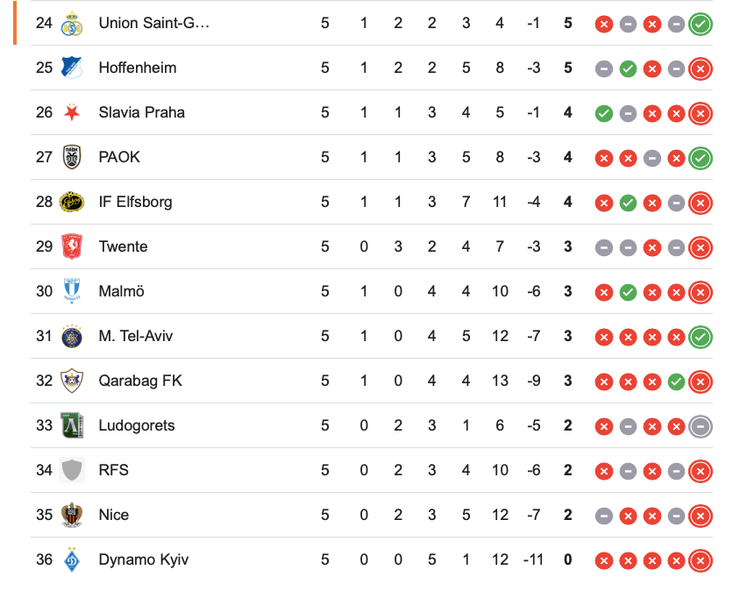The height and width of the screenshot is (599, 740).
Task: Click the PAOK club badge
Action: tap(72, 157)
